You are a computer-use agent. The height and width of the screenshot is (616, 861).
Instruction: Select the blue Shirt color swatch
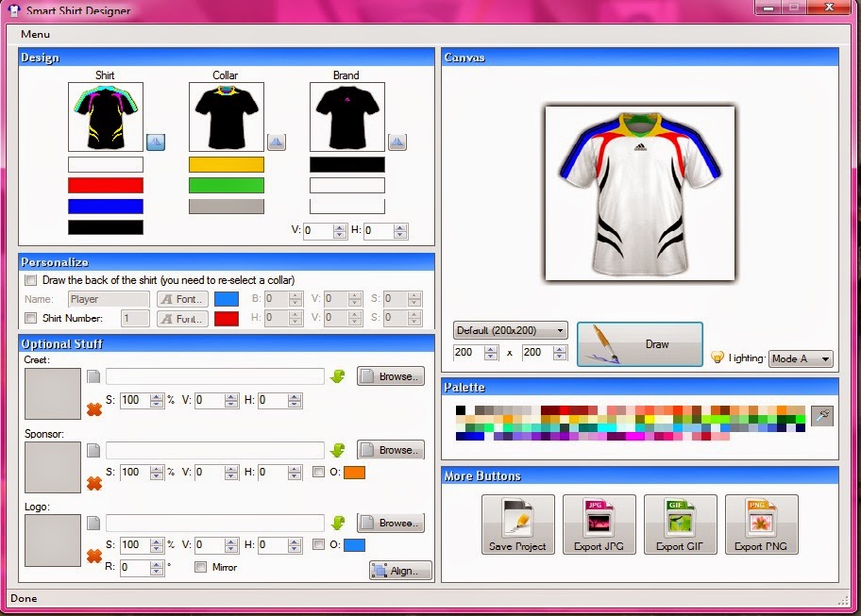(x=106, y=207)
